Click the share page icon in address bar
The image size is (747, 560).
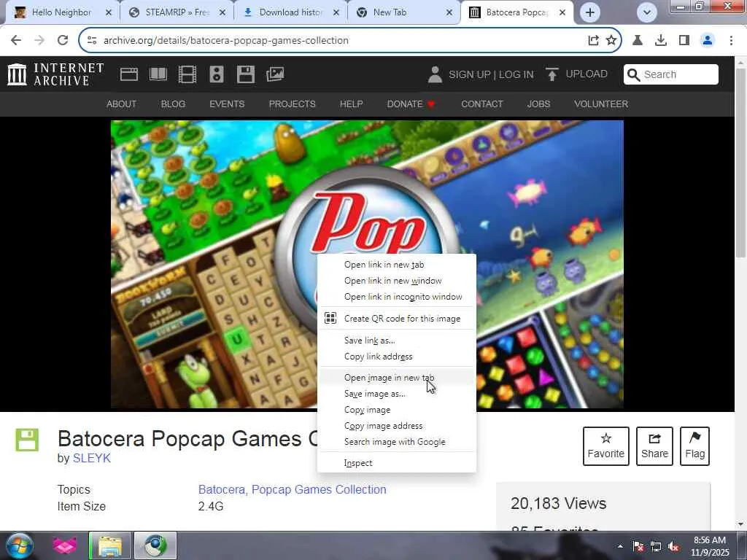[x=593, y=41]
